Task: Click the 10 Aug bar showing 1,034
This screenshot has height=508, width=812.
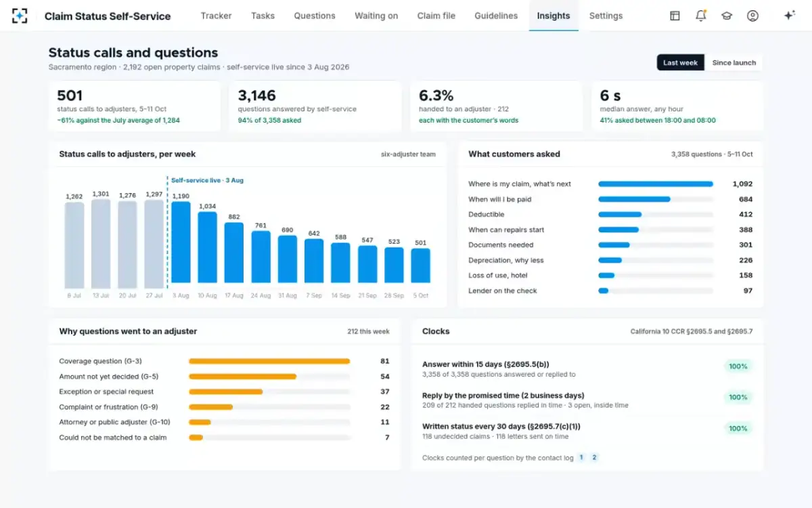Action: click(x=208, y=247)
